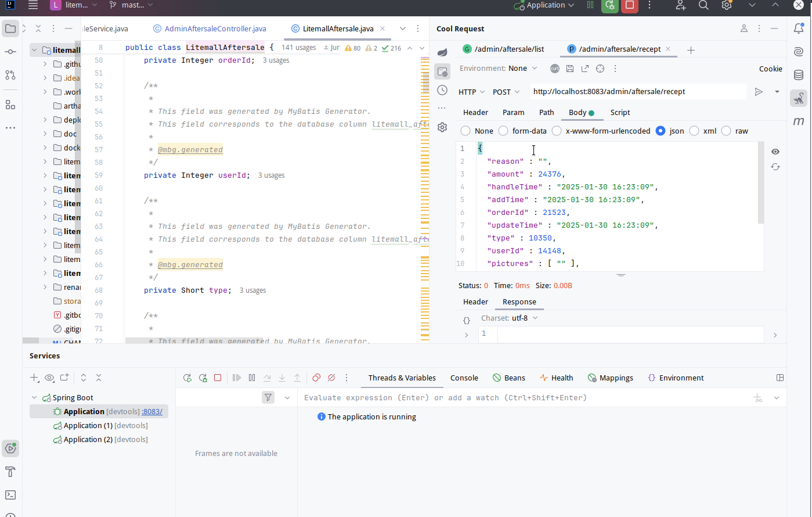Open the :8083/ application link
Viewport: 812px width, 517px height.
coord(152,411)
